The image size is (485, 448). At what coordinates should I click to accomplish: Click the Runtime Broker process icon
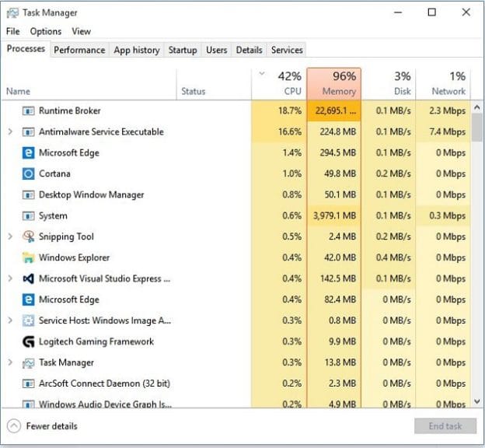point(29,111)
